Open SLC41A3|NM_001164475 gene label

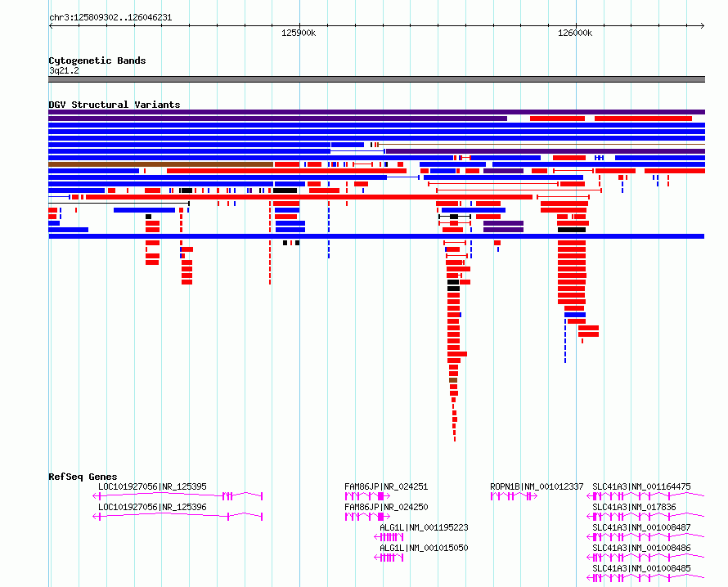(641, 486)
